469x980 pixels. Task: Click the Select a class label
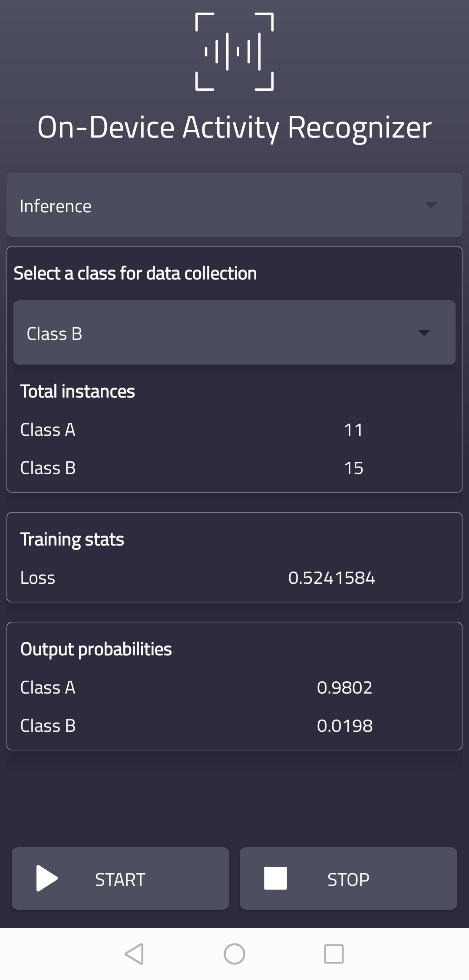pos(135,273)
